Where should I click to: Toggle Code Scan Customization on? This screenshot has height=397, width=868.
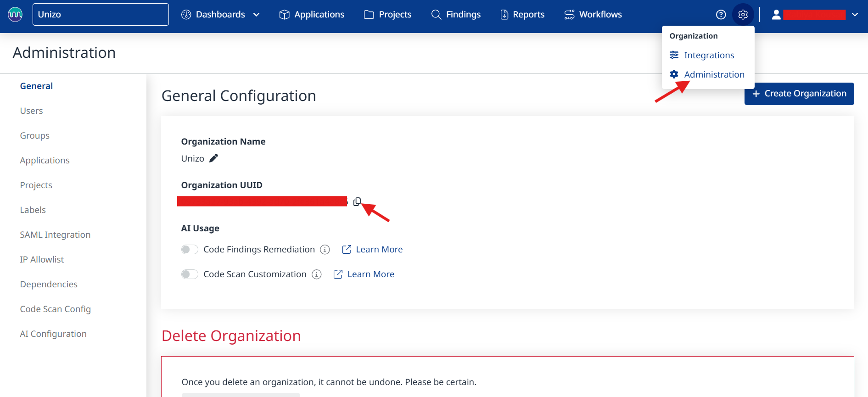(x=190, y=274)
